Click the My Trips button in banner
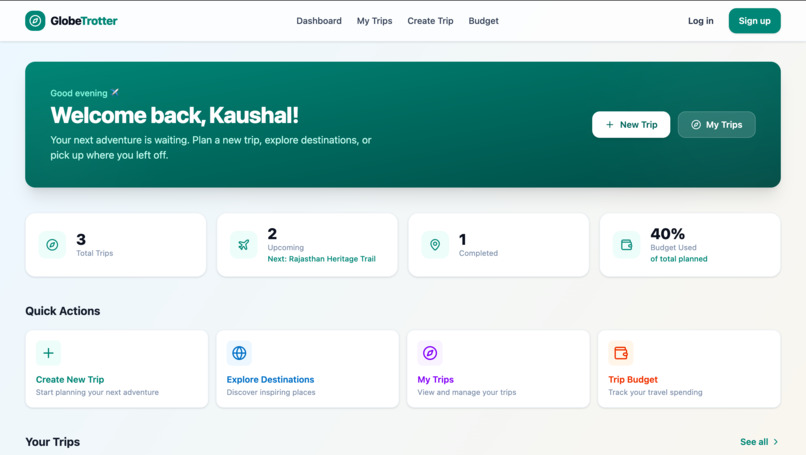The height and width of the screenshot is (455, 806). (717, 124)
